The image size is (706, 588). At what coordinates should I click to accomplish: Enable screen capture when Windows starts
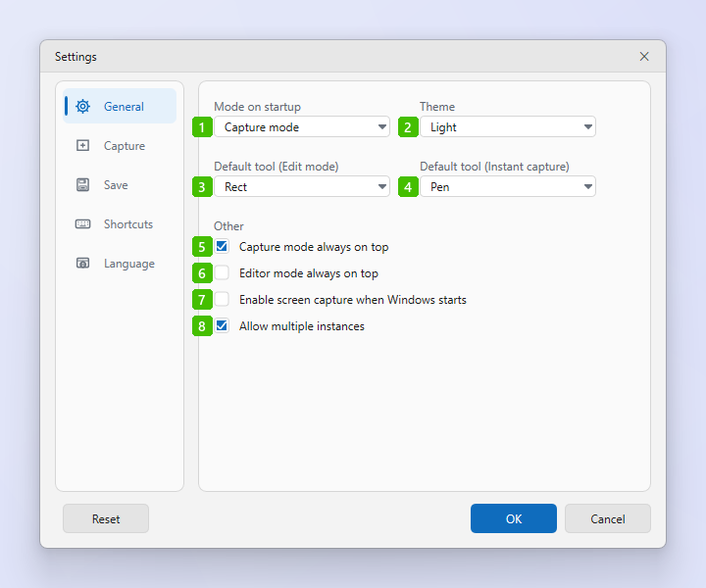click(222, 299)
